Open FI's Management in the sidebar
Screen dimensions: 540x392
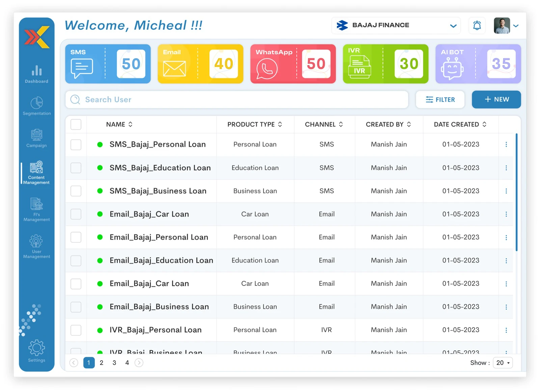point(36,210)
